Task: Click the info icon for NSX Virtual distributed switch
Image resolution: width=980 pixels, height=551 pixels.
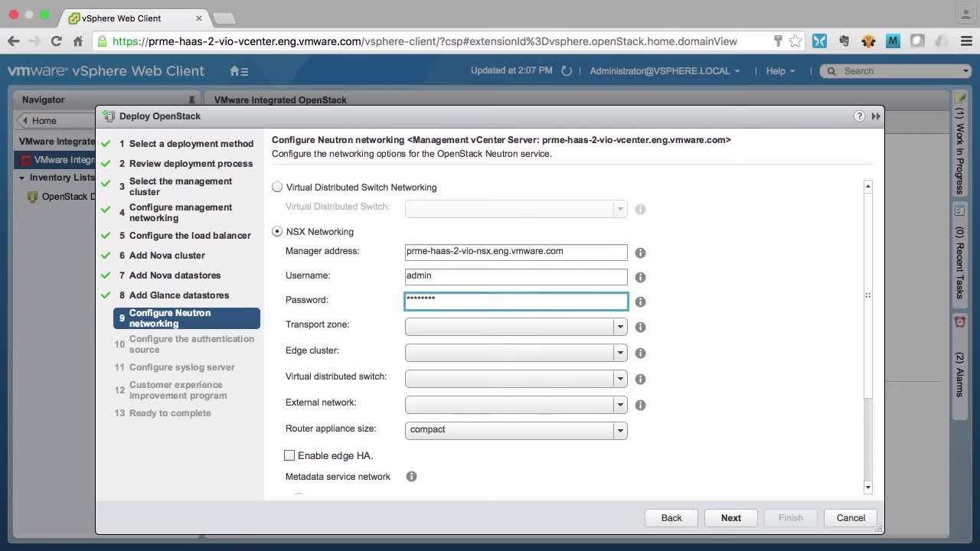Action: (640, 379)
